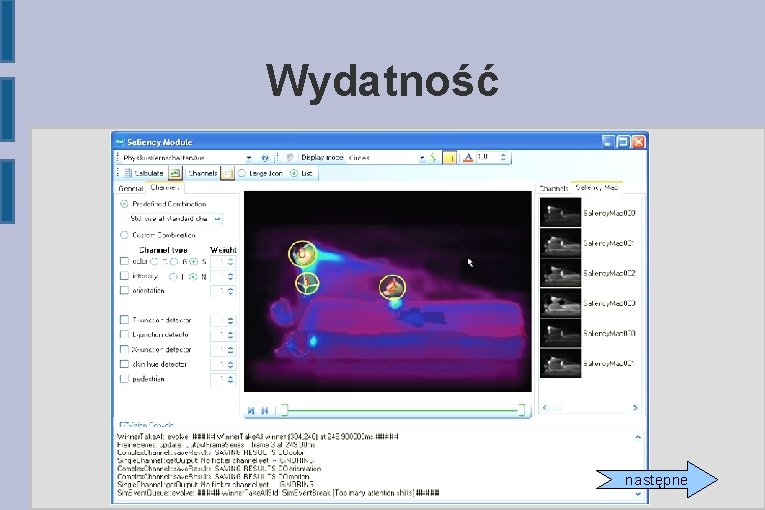This screenshot has height=510, width=765.
Task: Click the circle marker labeled 2 in image
Action: (x=392, y=287)
